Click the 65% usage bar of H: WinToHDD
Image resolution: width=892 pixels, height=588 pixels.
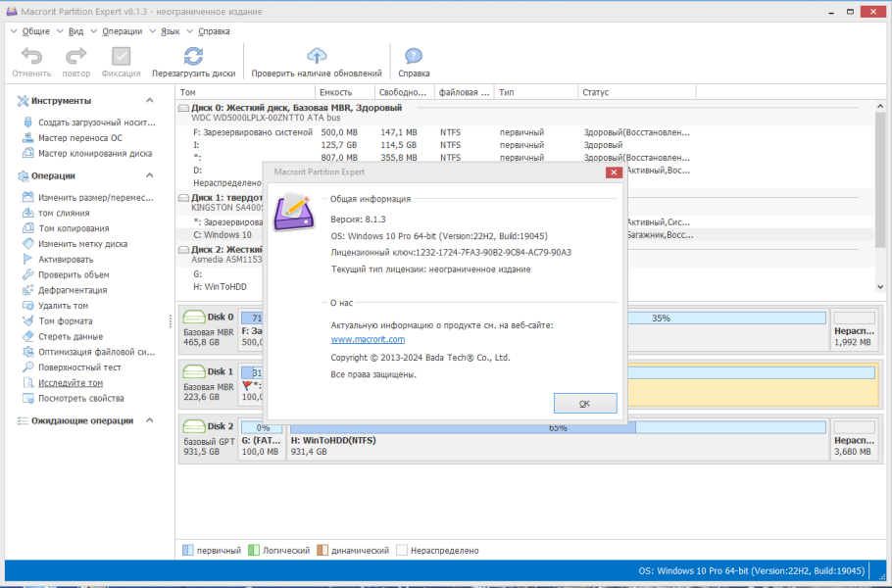pos(558,427)
